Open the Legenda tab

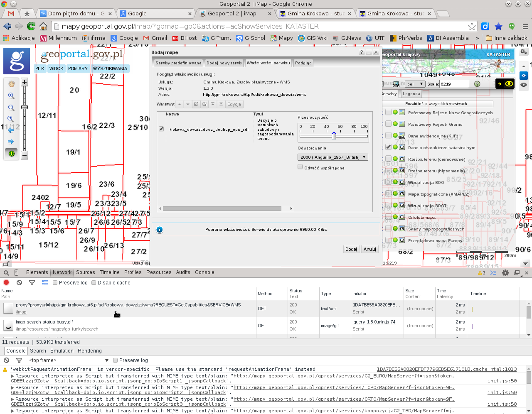point(411,94)
